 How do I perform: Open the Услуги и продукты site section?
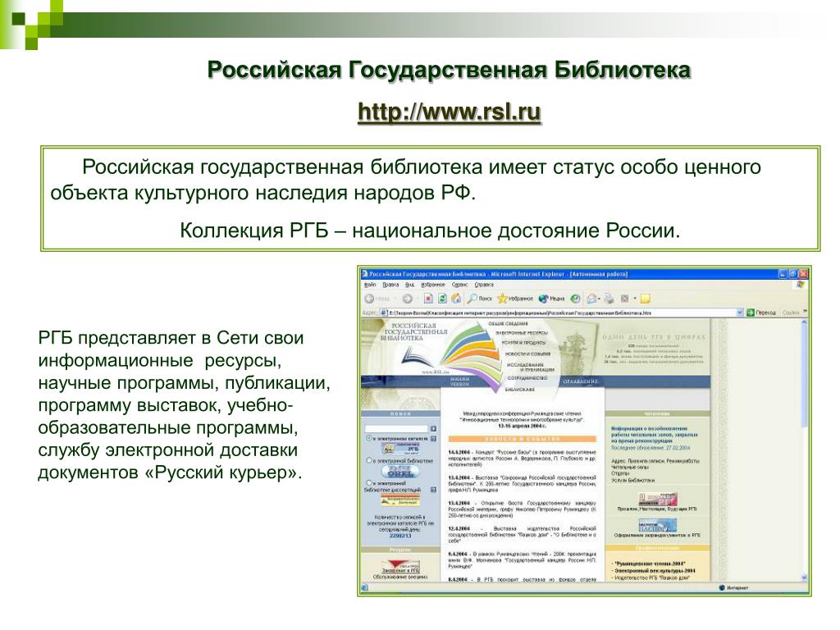click(x=524, y=343)
